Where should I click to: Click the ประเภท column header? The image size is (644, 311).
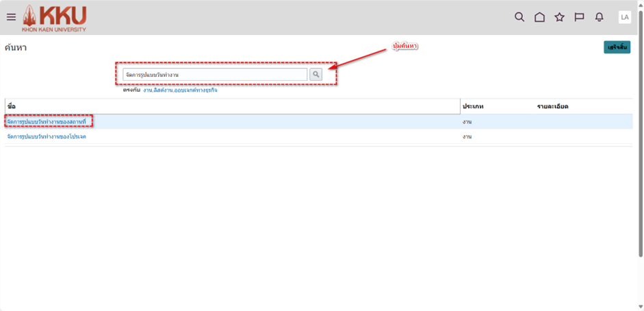tap(474, 107)
